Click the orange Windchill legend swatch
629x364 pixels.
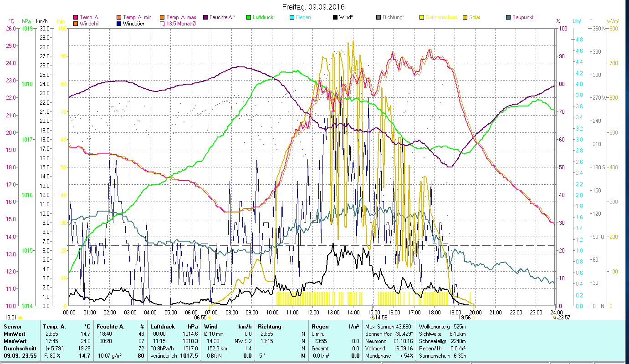[x=76, y=23]
